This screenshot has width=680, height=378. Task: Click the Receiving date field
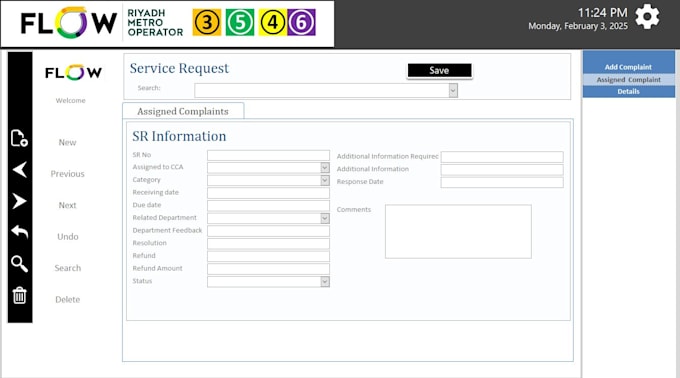coord(268,193)
